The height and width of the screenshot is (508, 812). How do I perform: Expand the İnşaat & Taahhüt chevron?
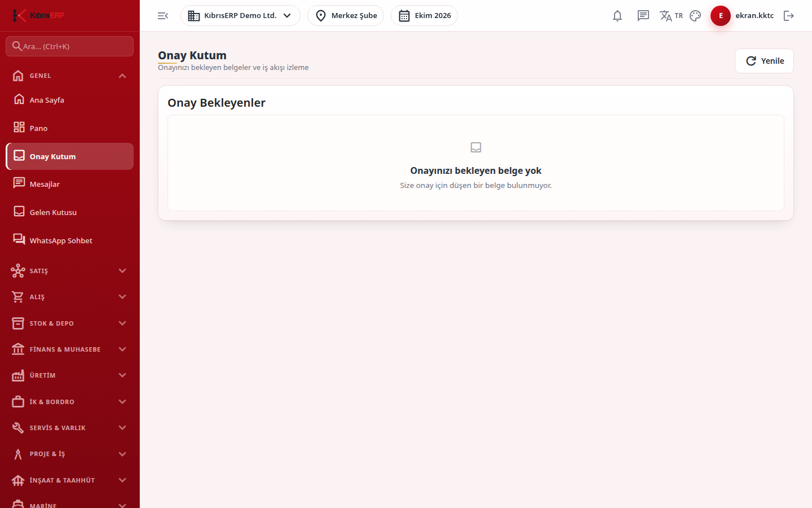122,480
